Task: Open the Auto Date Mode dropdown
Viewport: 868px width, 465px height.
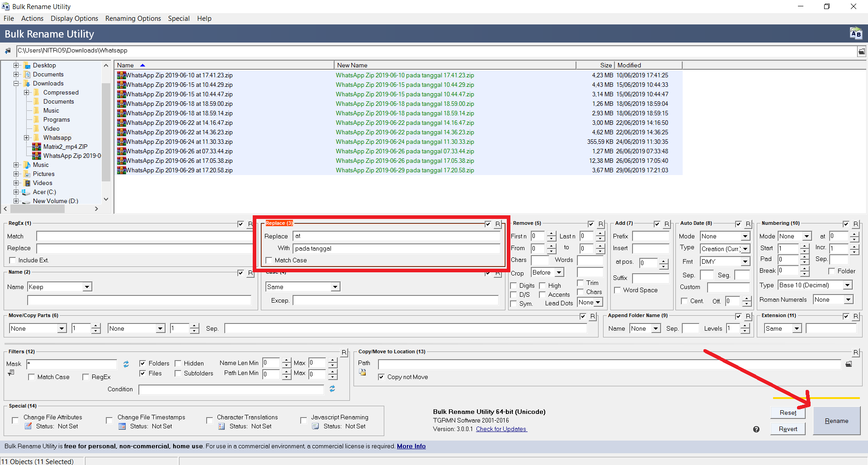Action: [725, 236]
